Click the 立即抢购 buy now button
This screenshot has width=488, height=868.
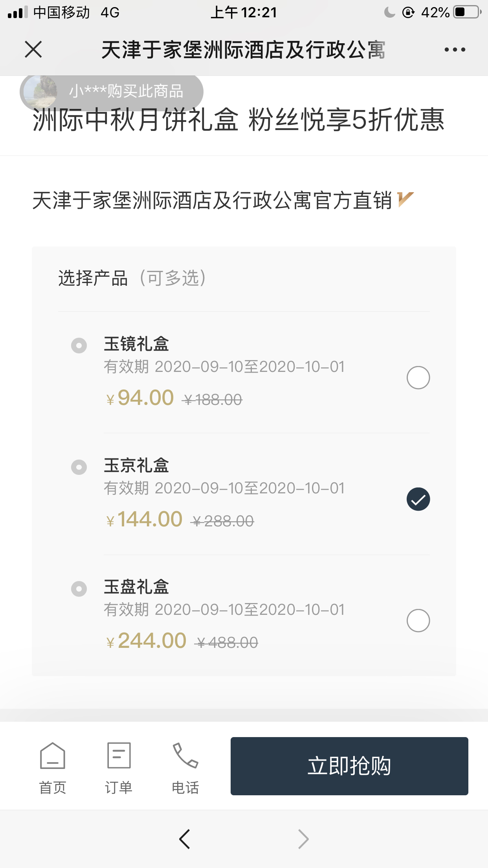tap(349, 766)
